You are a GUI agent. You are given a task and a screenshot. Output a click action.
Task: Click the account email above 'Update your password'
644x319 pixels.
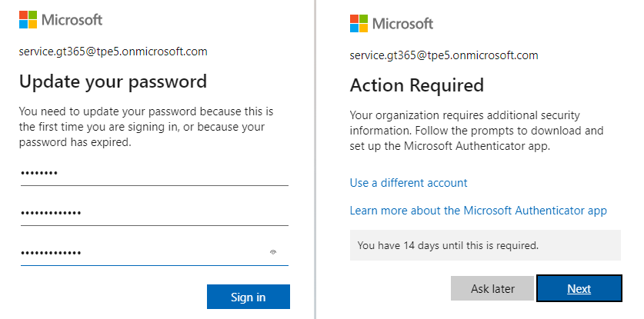[113, 52]
